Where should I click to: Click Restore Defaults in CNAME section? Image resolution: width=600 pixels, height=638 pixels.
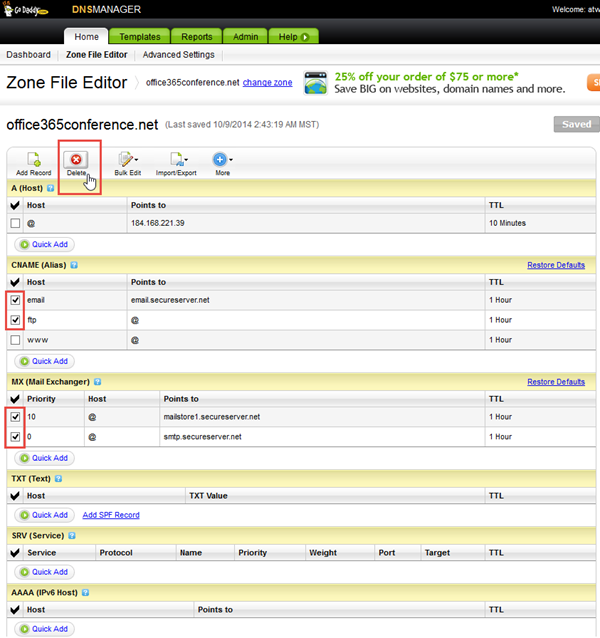click(556, 265)
